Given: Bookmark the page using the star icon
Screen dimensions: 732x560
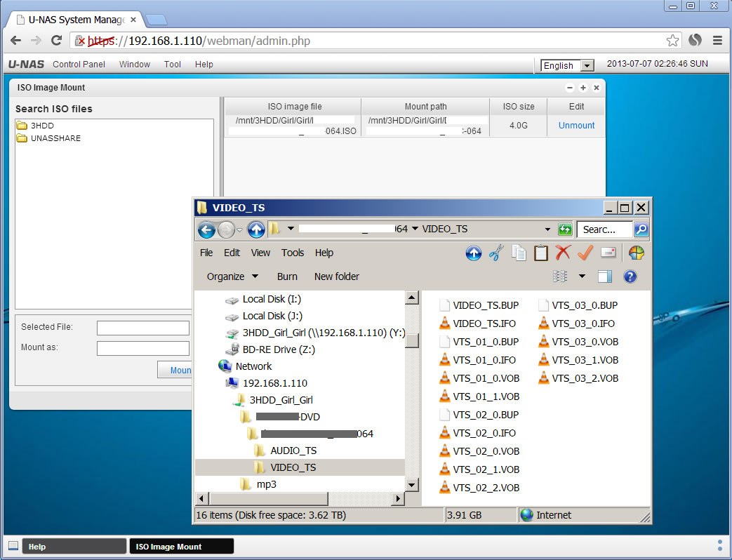Looking at the screenshot, I should 672,40.
